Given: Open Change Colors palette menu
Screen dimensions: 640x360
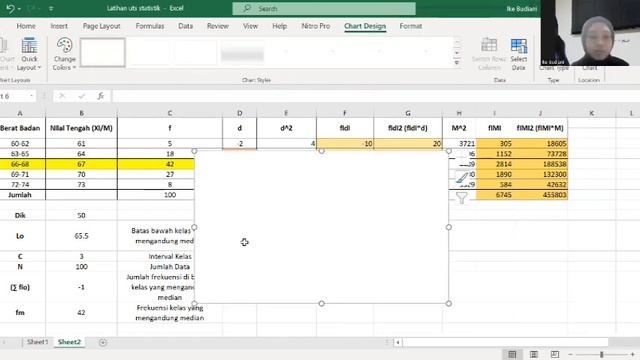Looking at the screenshot, I should point(64,54).
